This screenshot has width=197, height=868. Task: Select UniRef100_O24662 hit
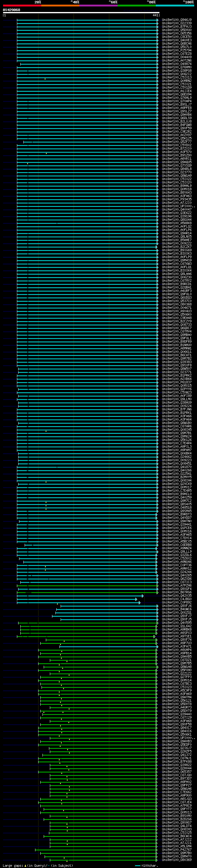(176, 457)
